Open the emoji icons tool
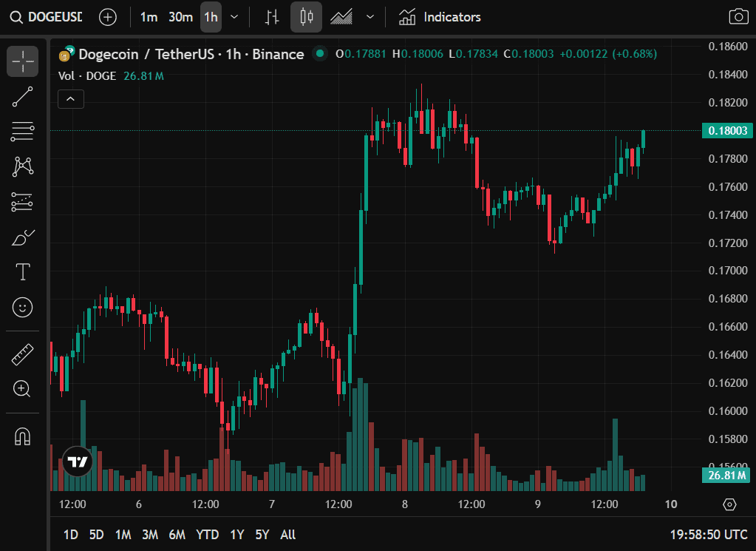The image size is (756, 551). pyautogui.click(x=23, y=306)
